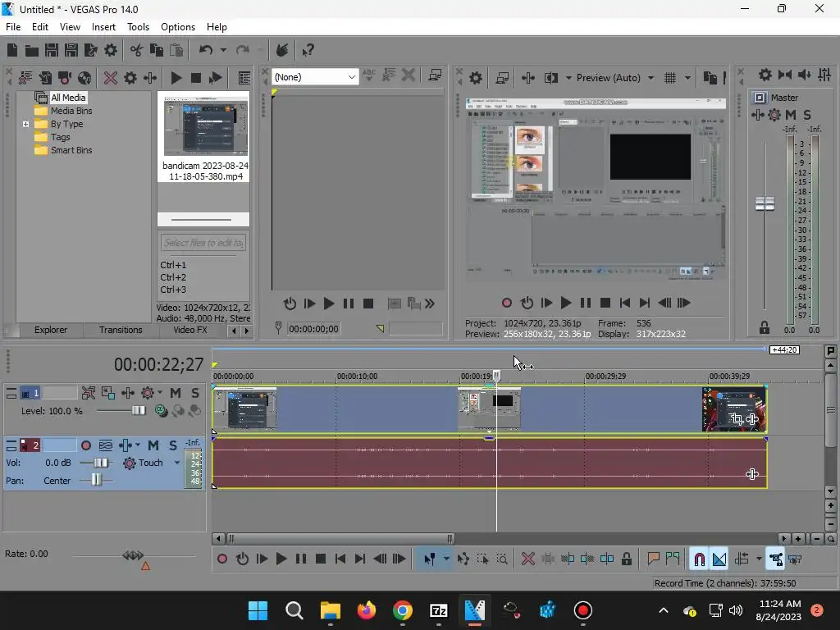Click the Save project icon
The width and height of the screenshot is (840, 630).
[52, 50]
